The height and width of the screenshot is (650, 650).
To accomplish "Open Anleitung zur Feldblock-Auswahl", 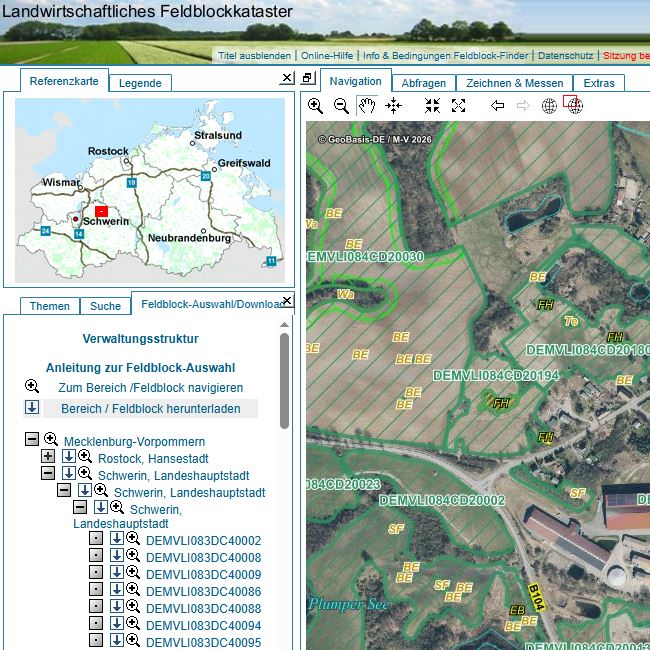I will tap(141, 368).
